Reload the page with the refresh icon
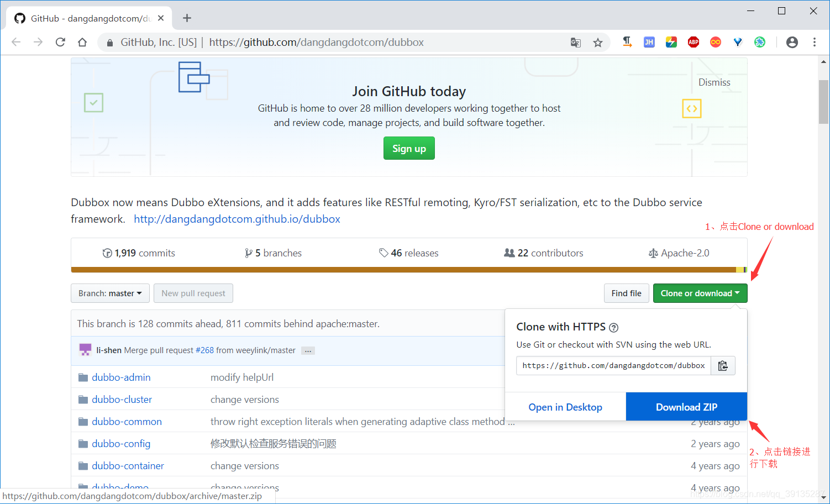This screenshot has height=504, width=830. coord(60,42)
